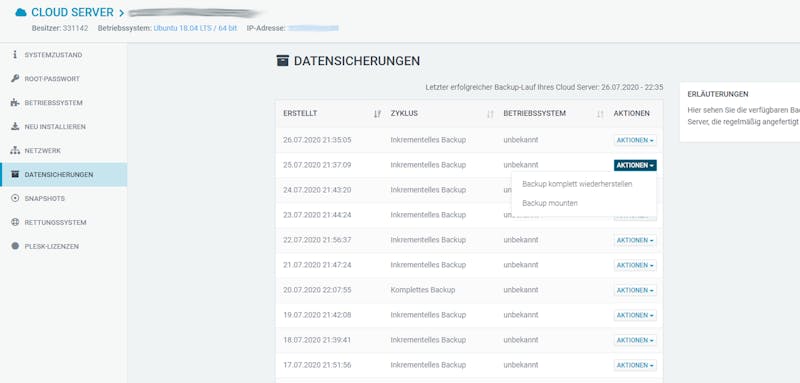Viewport: 800px width, 383px height.
Task: Open Aktionen dropdown for 22.07.2020 backup
Action: tap(635, 240)
